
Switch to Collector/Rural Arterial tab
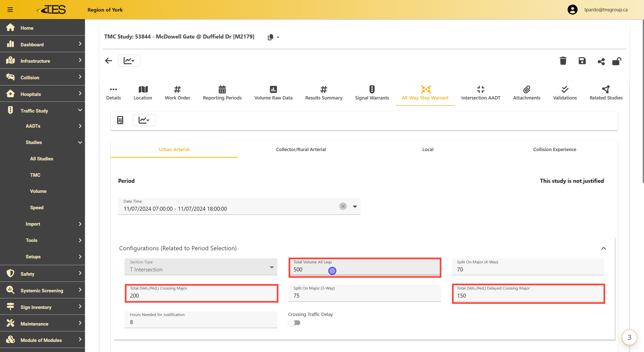pyautogui.click(x=301, y=149)
